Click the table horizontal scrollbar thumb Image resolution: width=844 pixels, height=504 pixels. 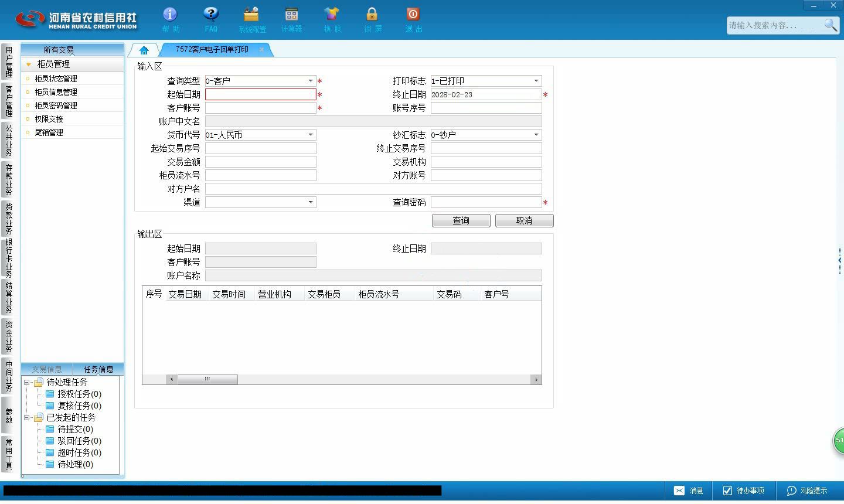click(x=207, y=379)
